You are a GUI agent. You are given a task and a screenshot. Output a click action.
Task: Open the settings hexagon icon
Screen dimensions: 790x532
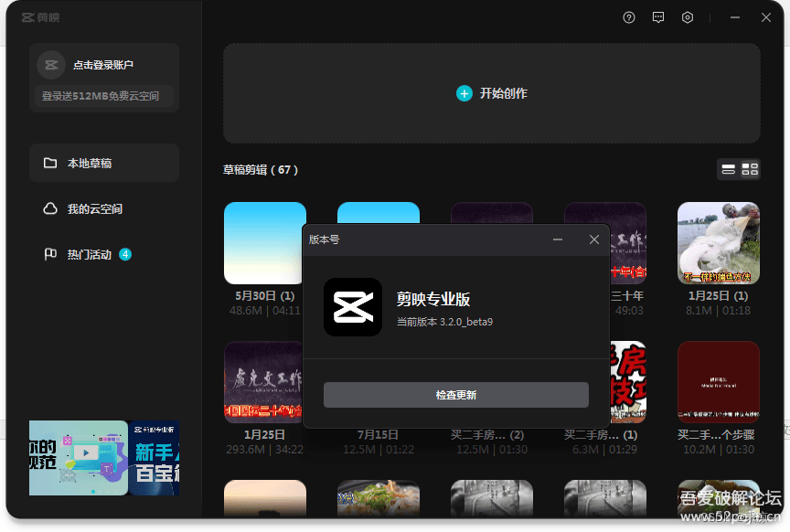click(x=688, y=17)
